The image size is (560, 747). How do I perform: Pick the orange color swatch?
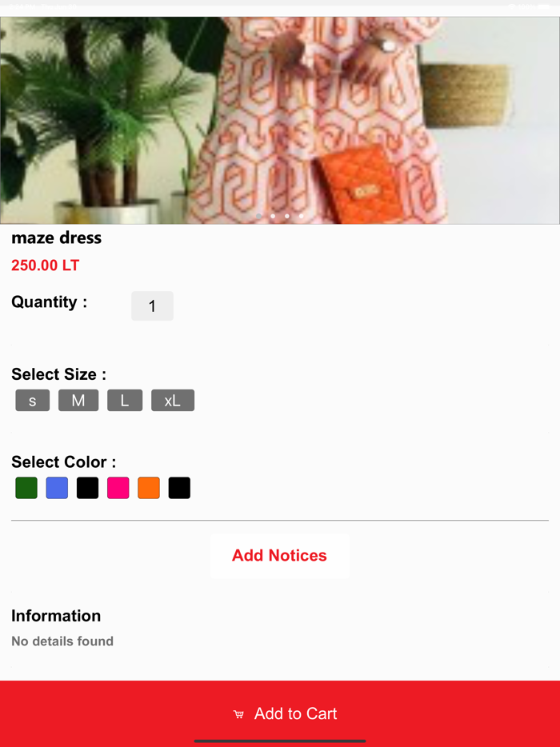point(149,488)
